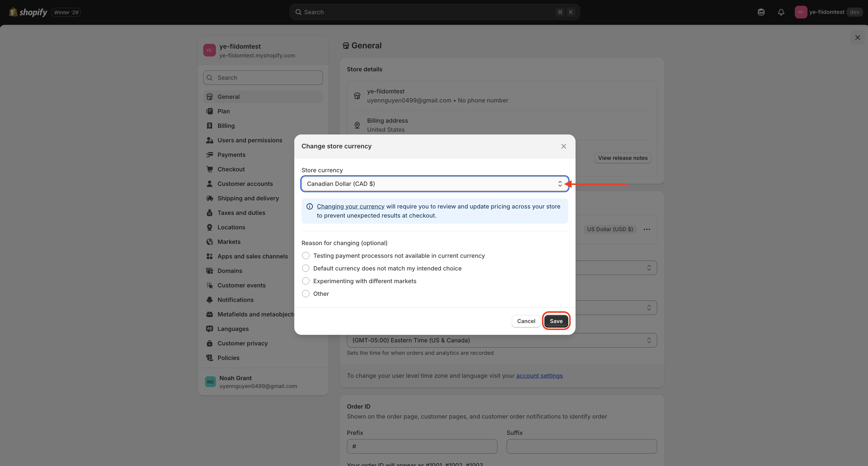Click the info icon in currency notice banner
Image resolution: width=868 pixels, height=466 pixels.
point(309,206)
